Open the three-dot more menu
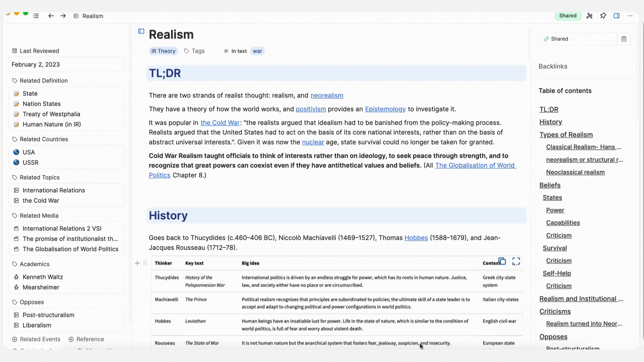 pyautogui.click(x=630, y=16)
